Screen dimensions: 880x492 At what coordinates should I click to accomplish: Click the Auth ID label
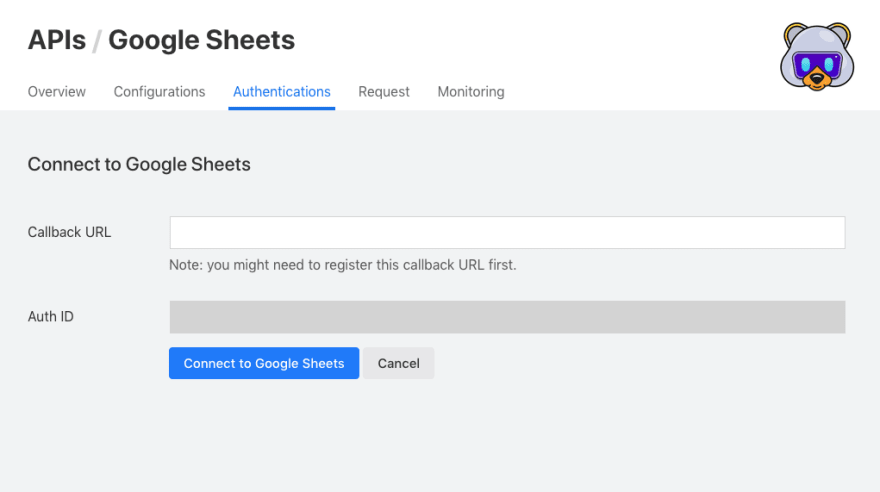click(51, 316)
